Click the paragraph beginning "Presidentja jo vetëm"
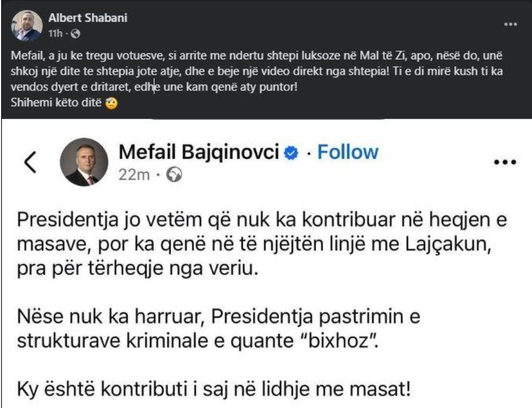Image resolution: width=532 pixels, height=408 pixels. (255, 246)
